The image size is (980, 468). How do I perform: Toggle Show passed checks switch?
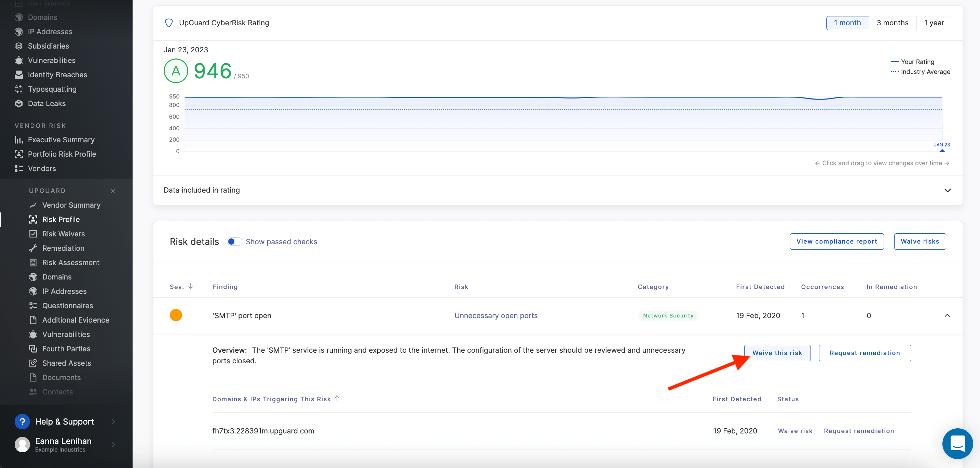(x=234, y=242)
